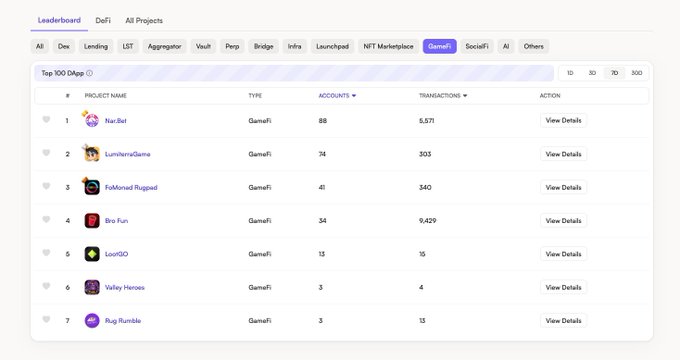Open the Bro Fun project link
This screenshot has height=360, width=680.
tap(116, 221)
